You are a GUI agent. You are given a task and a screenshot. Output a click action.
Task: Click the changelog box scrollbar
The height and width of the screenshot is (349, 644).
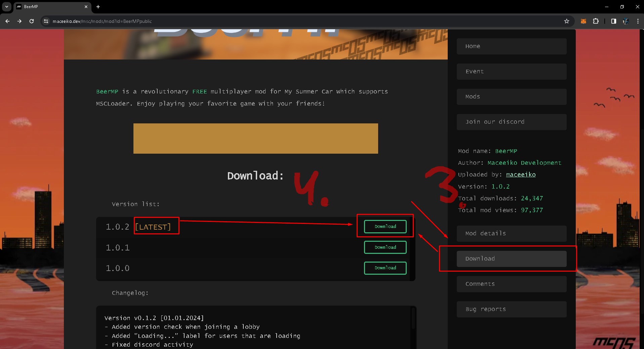(x=413, y=318)
